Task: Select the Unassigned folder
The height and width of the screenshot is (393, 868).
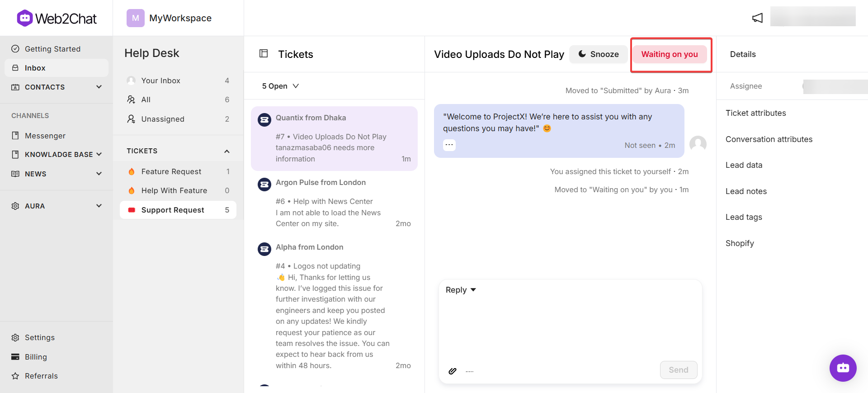Action: (x=178, y=119)
